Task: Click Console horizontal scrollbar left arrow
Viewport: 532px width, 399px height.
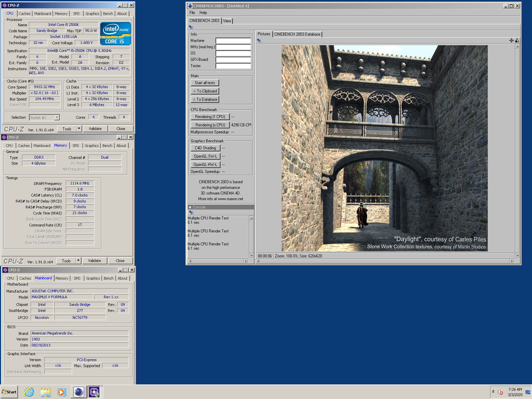Action: pos(190,261)
